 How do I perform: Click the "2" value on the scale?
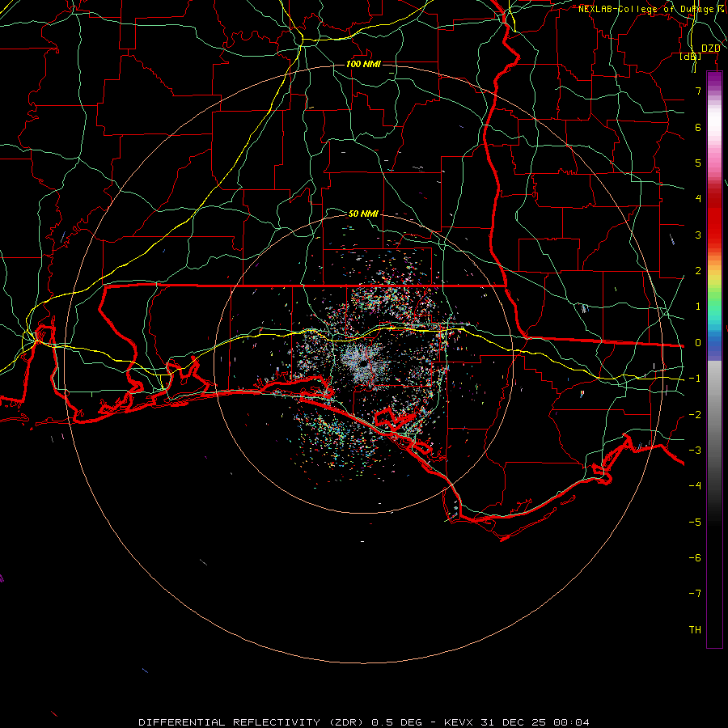(698, 271)
